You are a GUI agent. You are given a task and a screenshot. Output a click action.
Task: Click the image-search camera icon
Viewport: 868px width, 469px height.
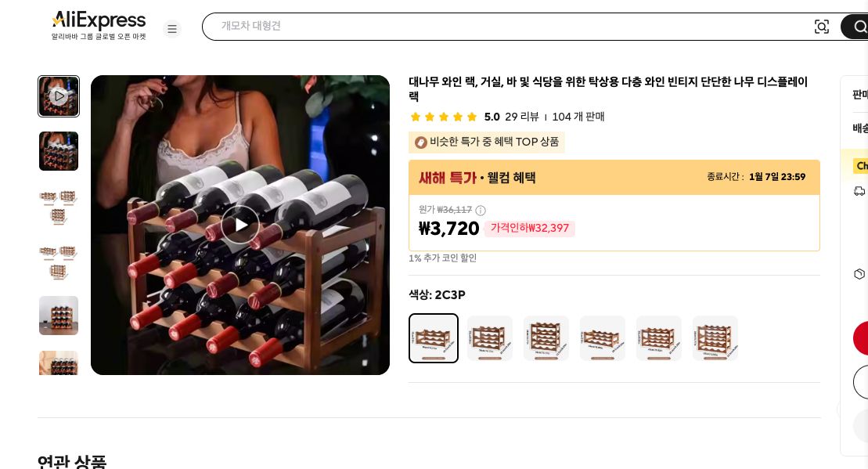coord(822,26)
